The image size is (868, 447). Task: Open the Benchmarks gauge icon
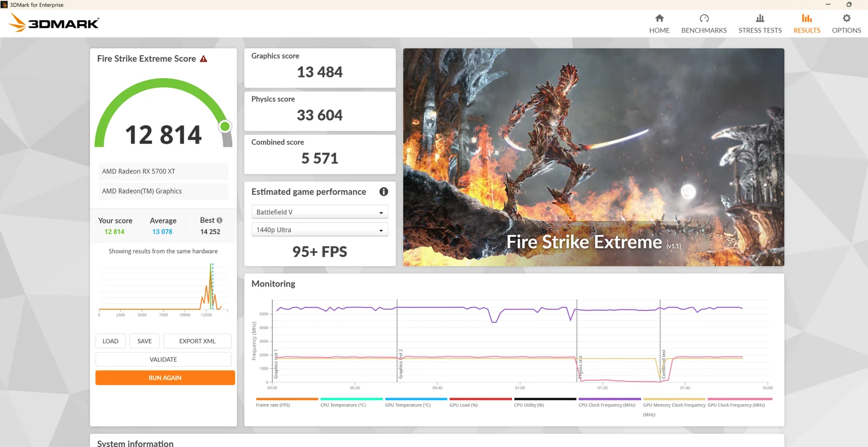click(x=704, y=18)
